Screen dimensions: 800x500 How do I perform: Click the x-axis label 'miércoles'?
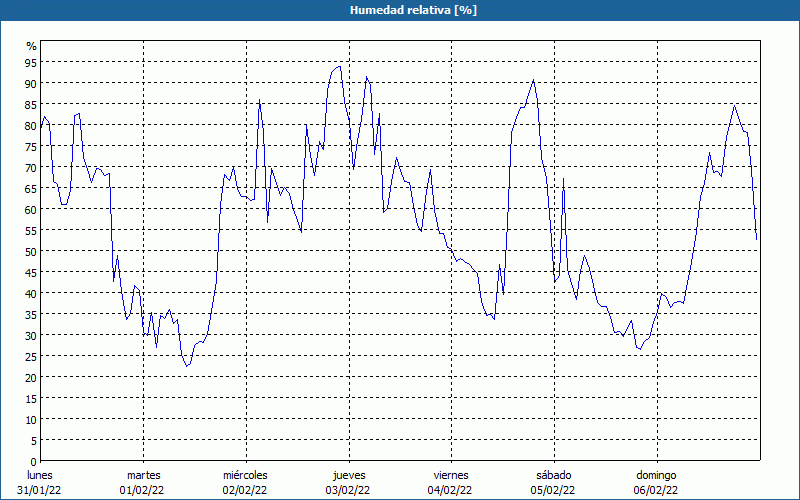245,475
